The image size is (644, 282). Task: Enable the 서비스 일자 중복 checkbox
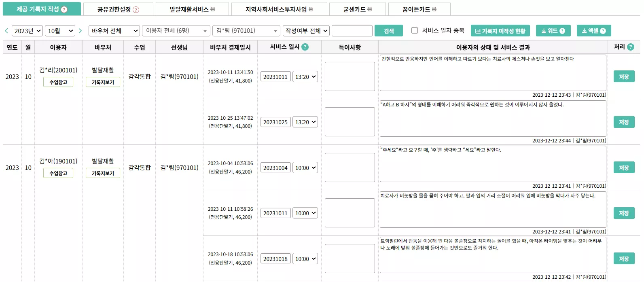pyautogui.click(x=414, y=30)
